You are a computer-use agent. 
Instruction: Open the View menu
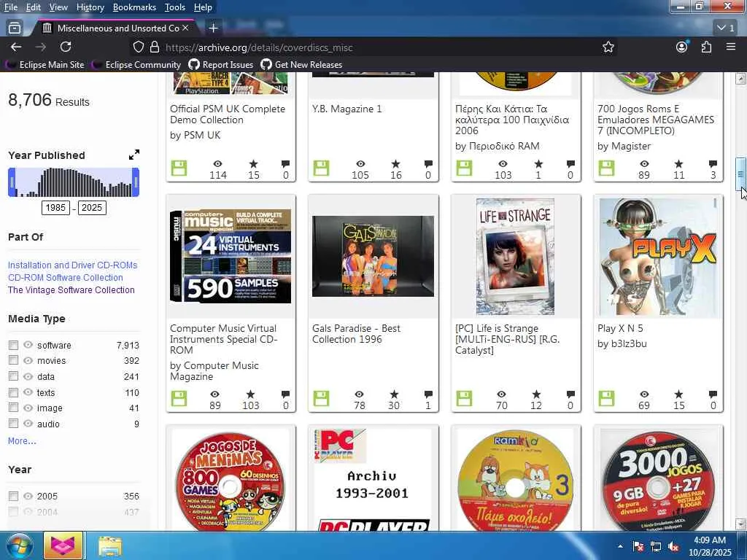58,7
